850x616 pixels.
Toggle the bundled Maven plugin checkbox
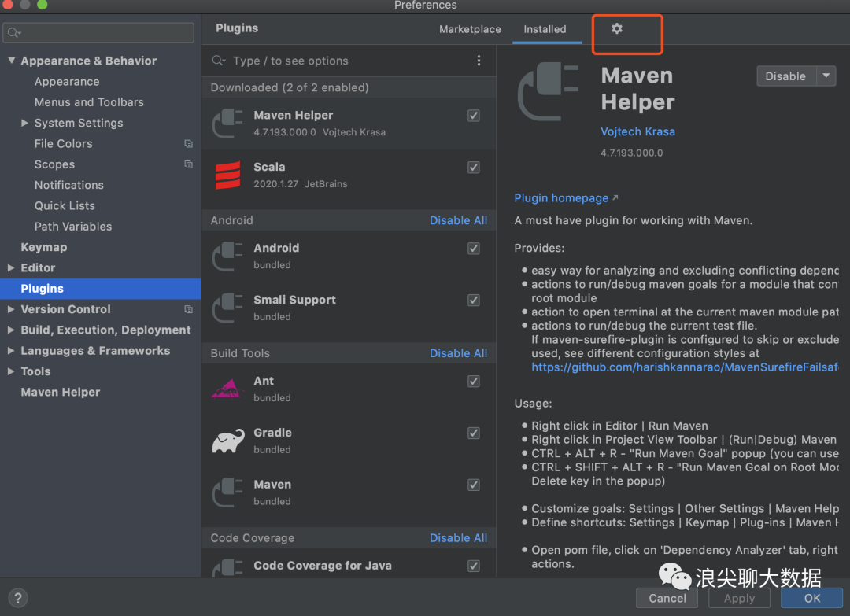(474, 485)
